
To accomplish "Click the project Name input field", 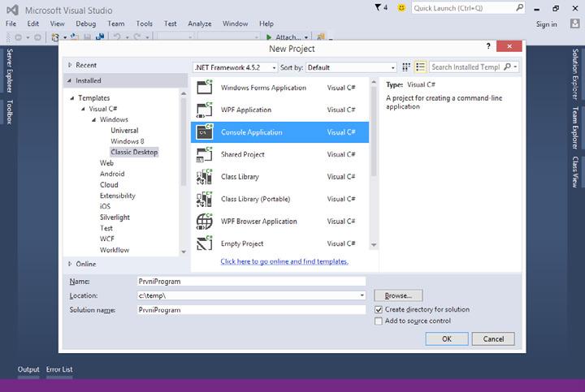I will click(x=251, y=282).
